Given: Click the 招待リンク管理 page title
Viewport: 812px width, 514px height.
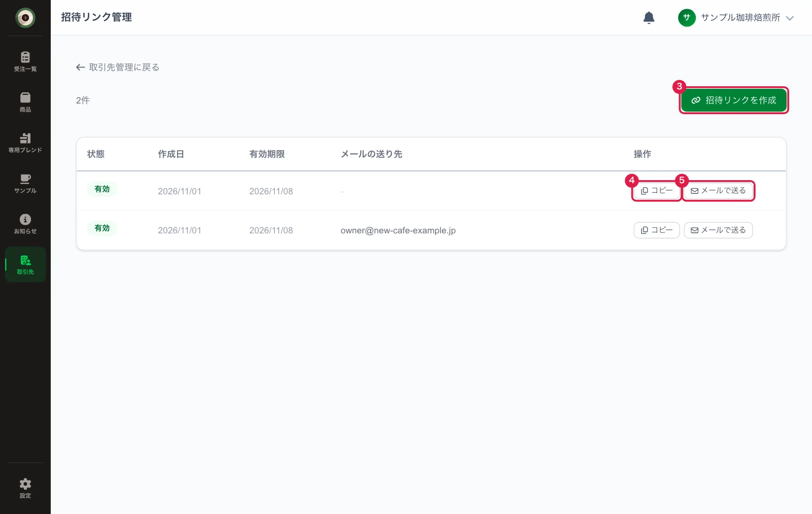Looking at the screenshot, I should coord(96,17).
